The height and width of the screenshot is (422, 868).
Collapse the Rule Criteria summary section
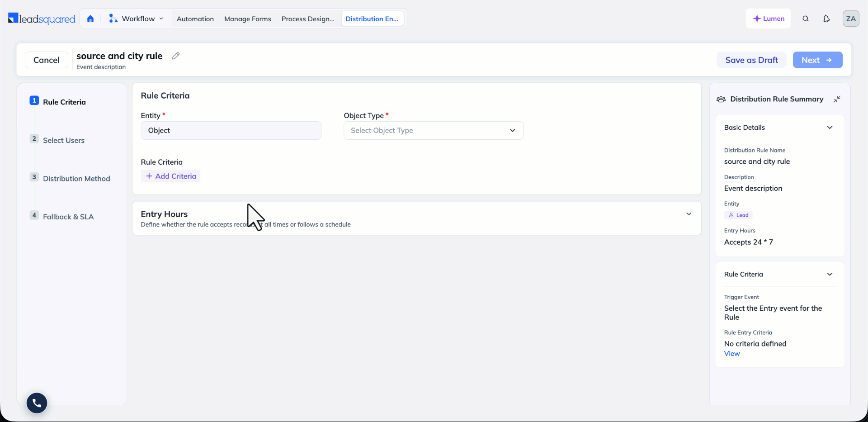point(830,274)
